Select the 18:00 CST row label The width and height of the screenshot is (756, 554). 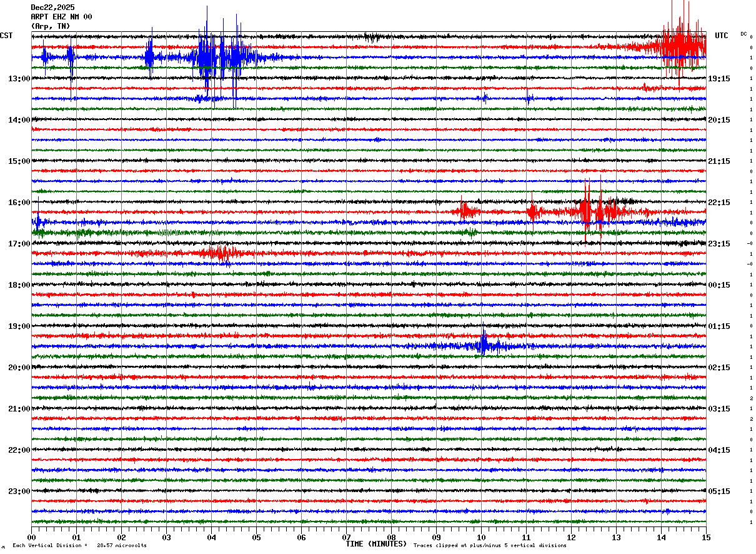[19, 285]
